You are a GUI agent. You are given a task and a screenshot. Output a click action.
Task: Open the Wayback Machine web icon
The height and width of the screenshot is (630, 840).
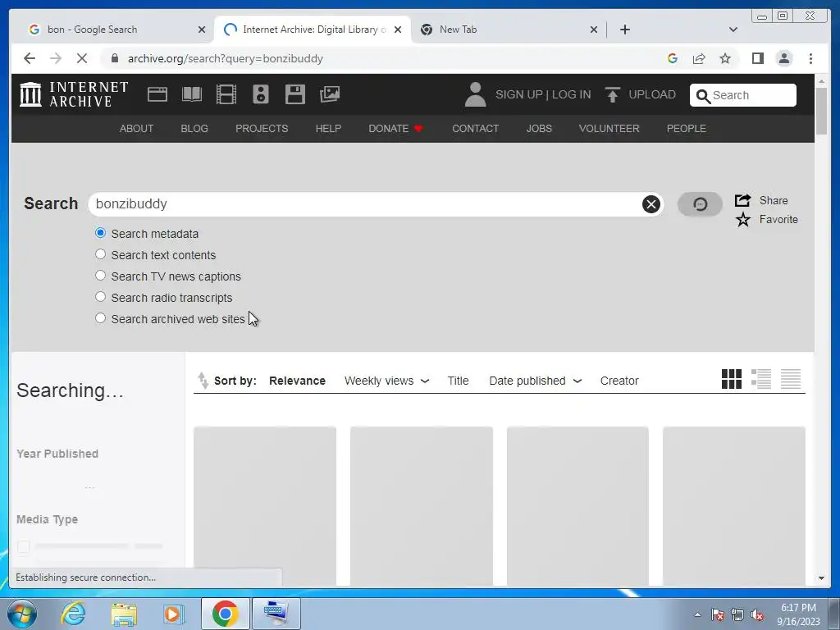(157, 95)
